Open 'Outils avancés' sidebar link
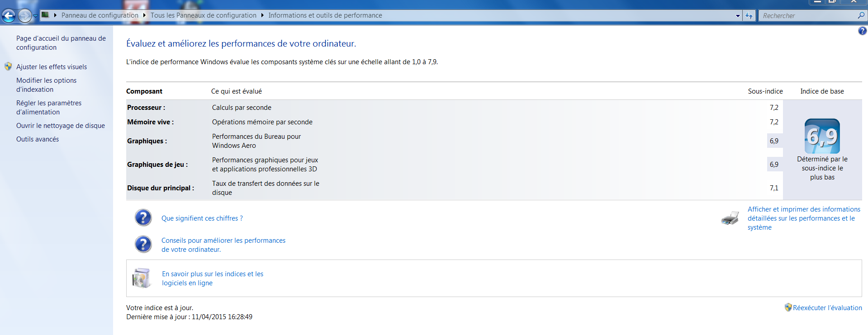 tap(38, 139)
